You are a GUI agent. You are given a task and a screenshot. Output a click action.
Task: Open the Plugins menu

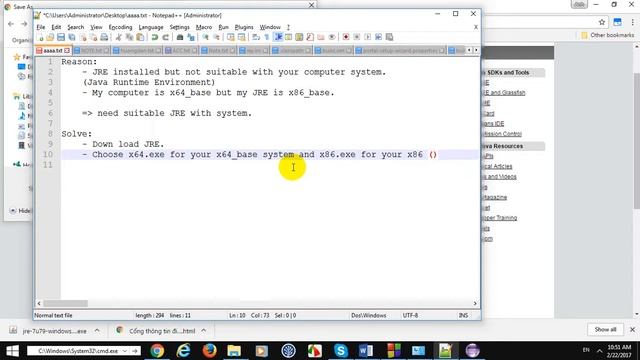(x=244, y=27)
